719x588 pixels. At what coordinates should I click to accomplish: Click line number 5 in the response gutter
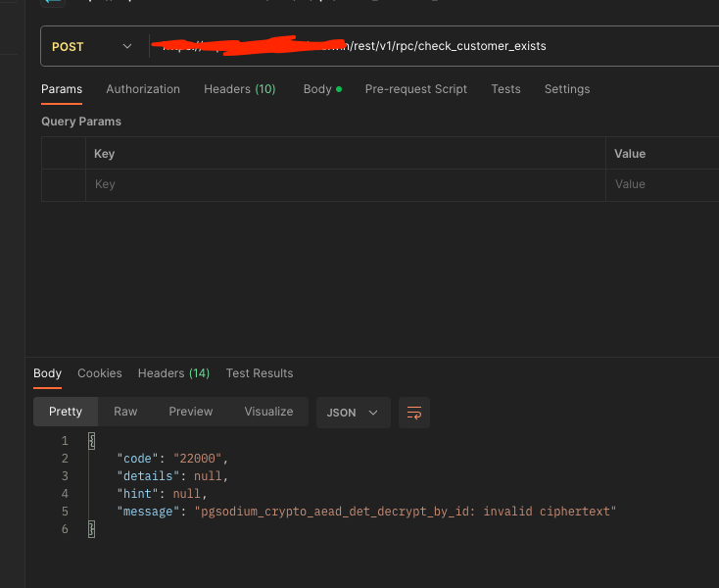(65, 512)
